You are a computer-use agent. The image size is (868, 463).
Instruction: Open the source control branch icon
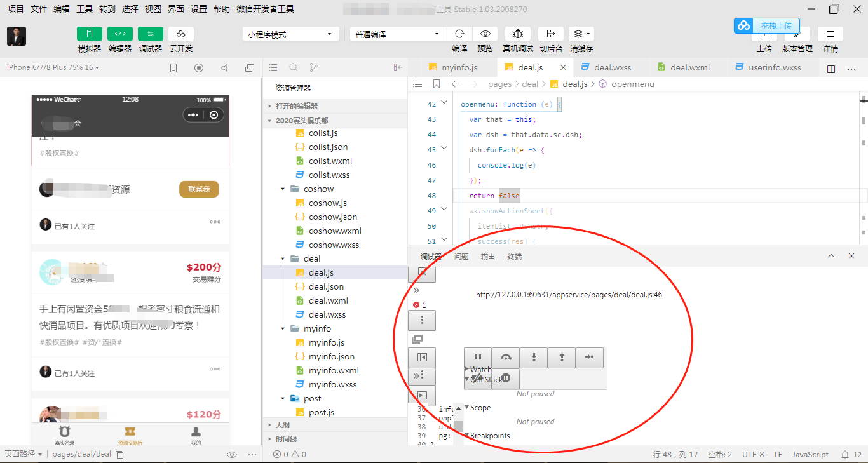point(313,67)
